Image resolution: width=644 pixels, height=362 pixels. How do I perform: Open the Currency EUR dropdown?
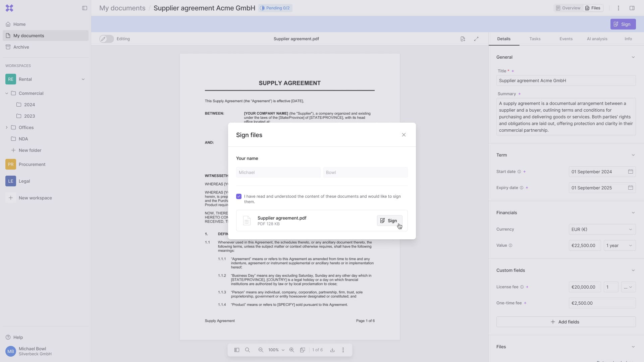[602, 229]
